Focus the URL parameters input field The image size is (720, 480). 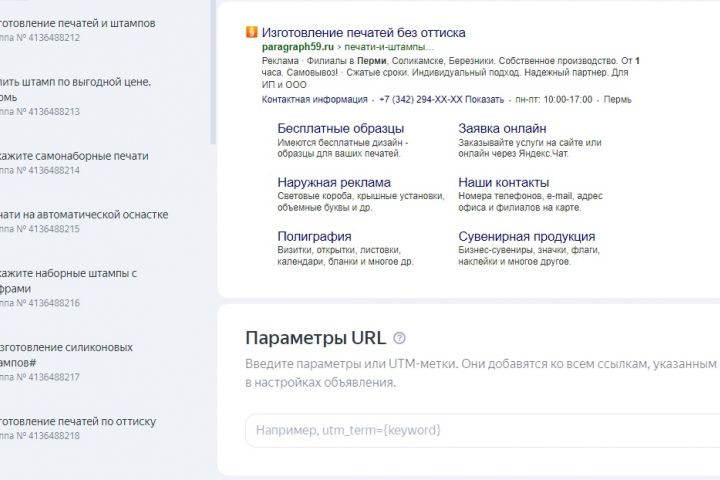click(x=480, y=430)
